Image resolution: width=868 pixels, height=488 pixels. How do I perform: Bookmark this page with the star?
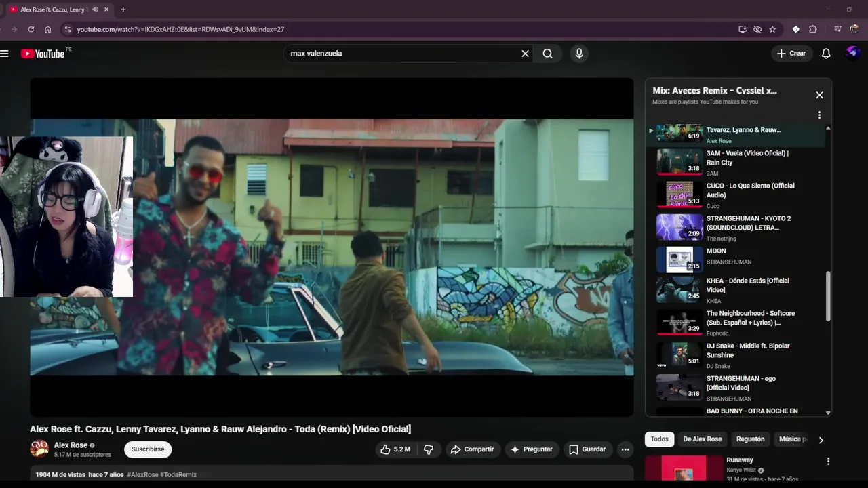[773, 29]
